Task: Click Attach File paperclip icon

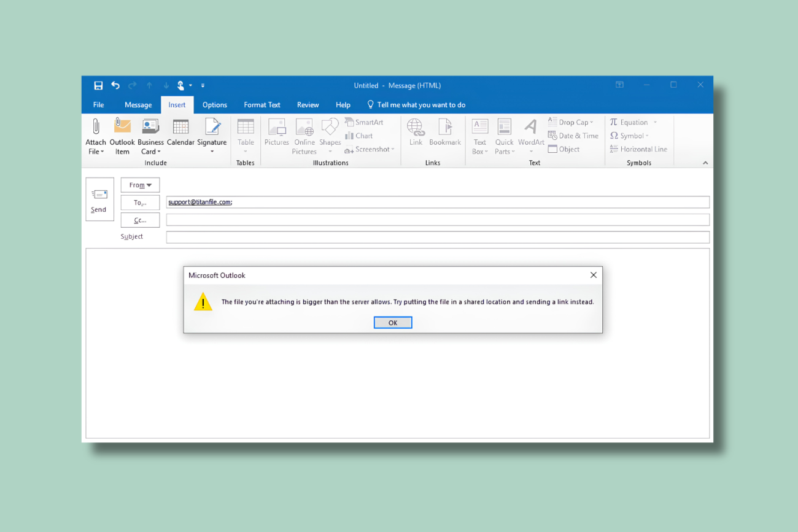Action: (x=96, y=126)
